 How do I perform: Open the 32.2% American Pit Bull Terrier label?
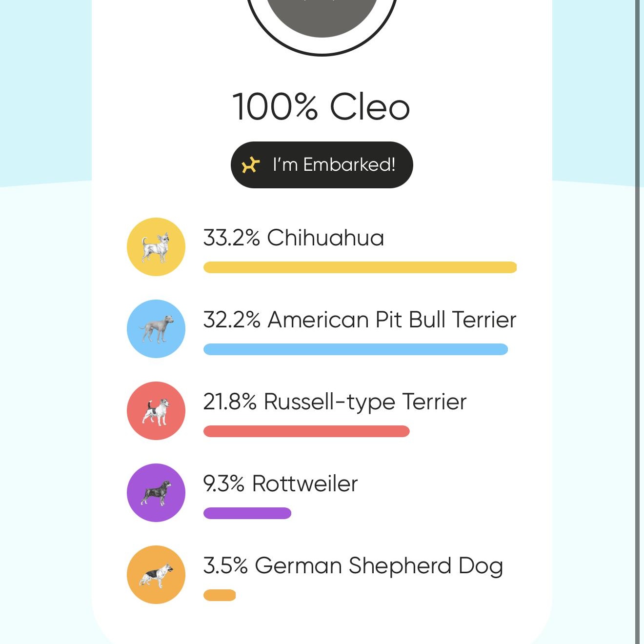[x=360, y=320]
